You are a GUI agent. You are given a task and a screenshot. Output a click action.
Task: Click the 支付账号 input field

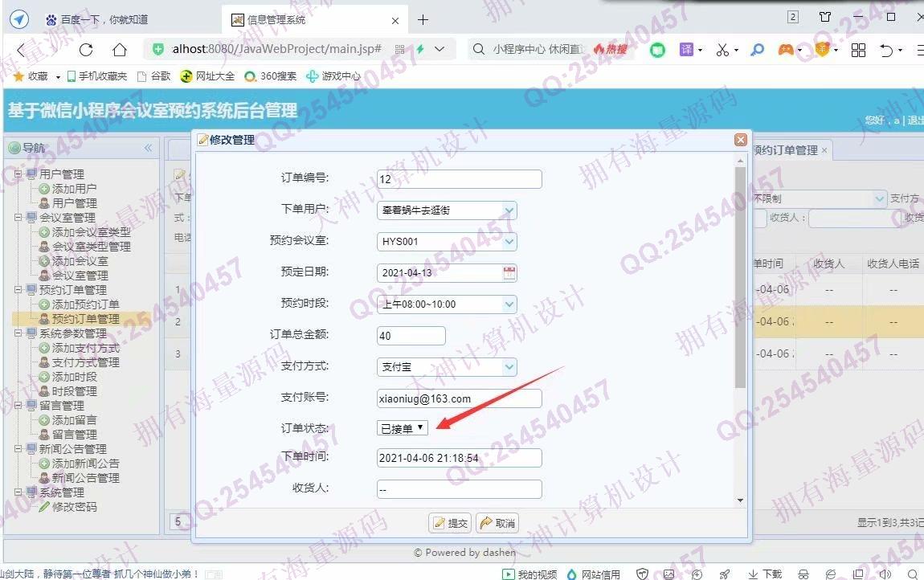459,398
